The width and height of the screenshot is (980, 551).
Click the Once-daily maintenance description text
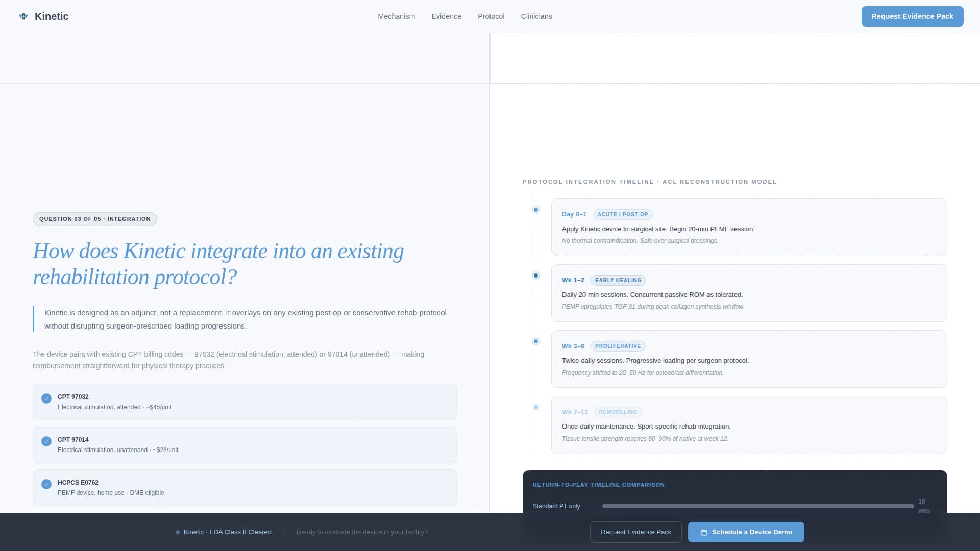pyautogui.click(x=646, y=427)
